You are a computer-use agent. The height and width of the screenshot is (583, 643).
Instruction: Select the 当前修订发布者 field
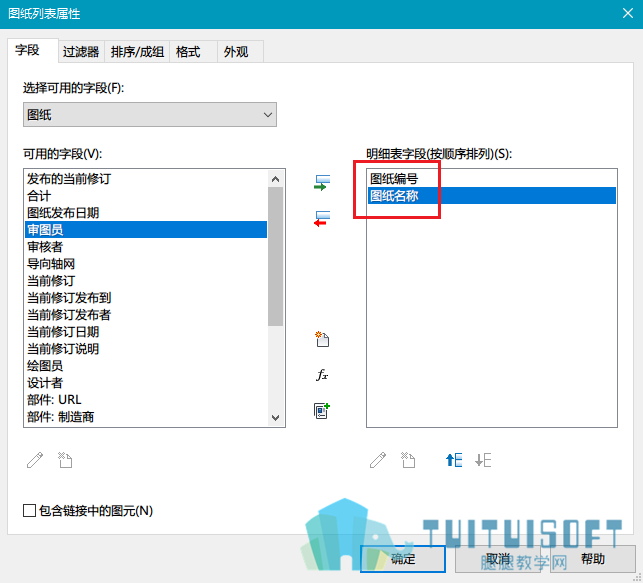point(146,314)
